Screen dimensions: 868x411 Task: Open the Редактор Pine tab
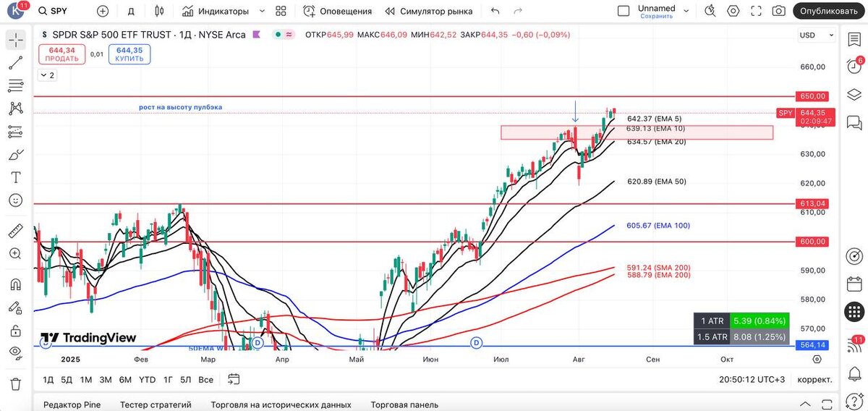point(72,404)
